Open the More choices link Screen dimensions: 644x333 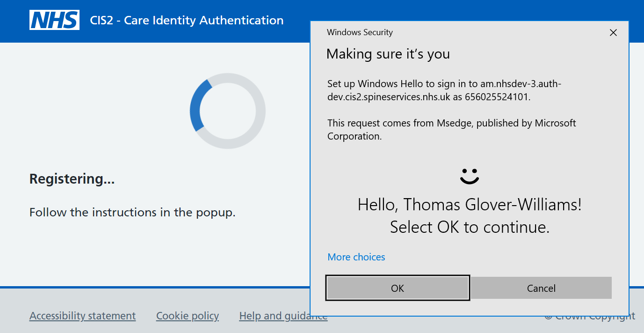pos(356,257)
